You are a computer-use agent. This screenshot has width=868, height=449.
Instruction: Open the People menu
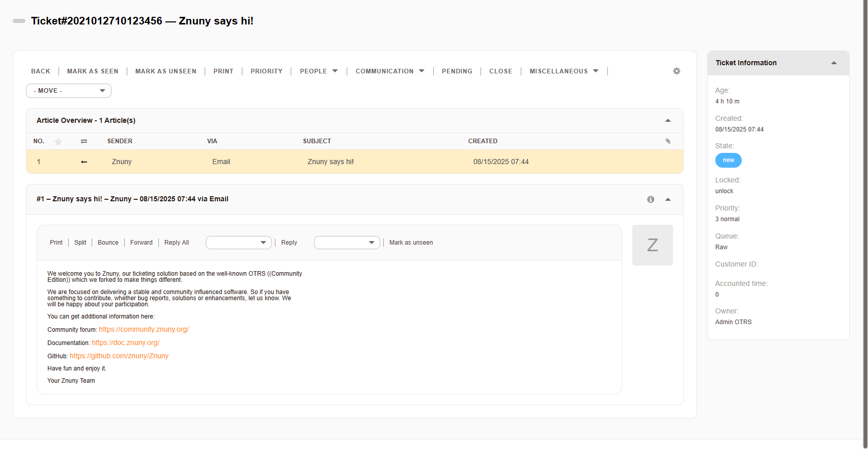(318, 71)
